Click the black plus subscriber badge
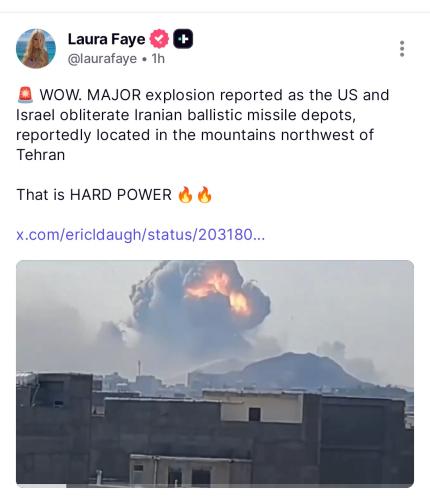 tap(183, 39)
